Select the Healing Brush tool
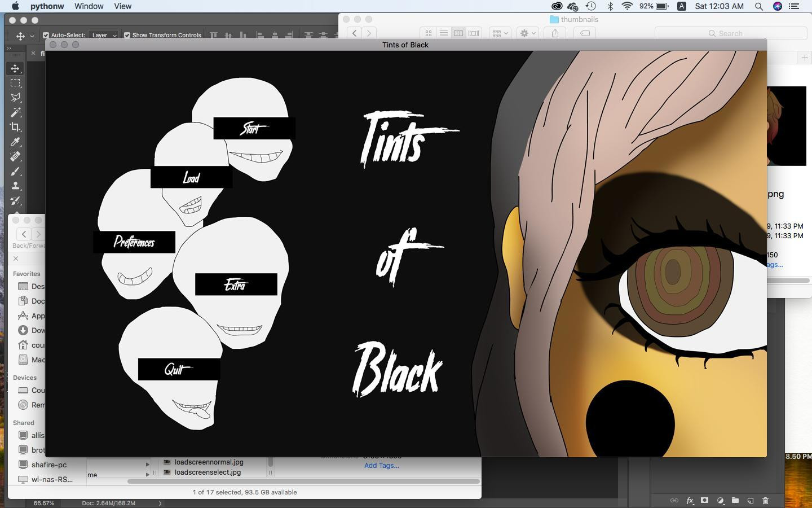Image resolution: width=812 pixels, height=508 pixels. (x=16, y=156)
